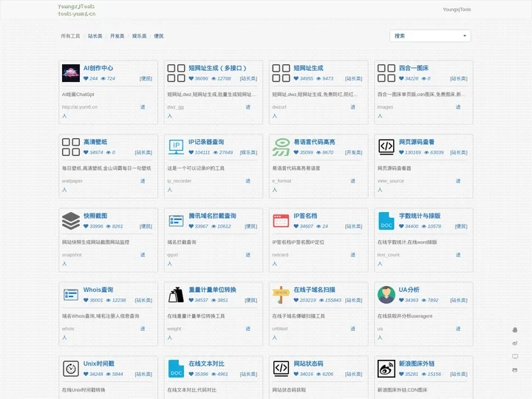Click the Weibo icon of 新浪图床外链
The height and width of the screenshot is (399, 532).
tap(386, 369)
